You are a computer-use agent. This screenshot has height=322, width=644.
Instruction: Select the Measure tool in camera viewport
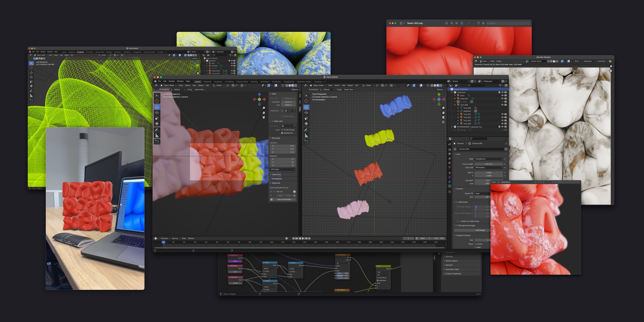click(157, 136)
